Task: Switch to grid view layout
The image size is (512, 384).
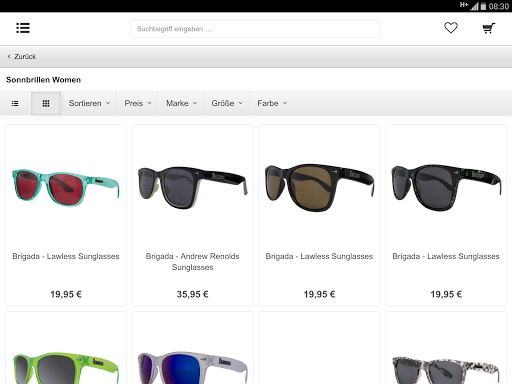Action: (x=46, y=104)
